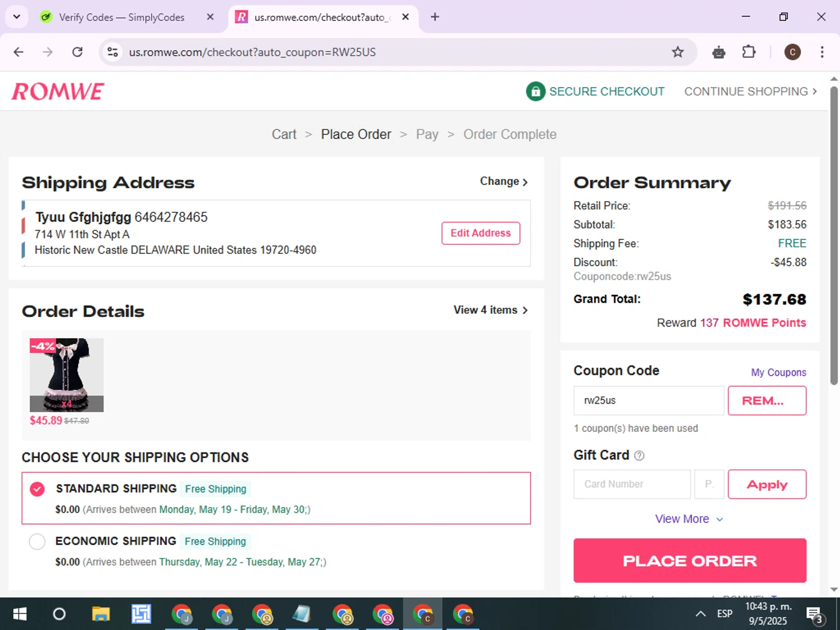Open the Chrome three-dot menu
The width and height of the screenshot is (840, 630).
coord(822,52)
